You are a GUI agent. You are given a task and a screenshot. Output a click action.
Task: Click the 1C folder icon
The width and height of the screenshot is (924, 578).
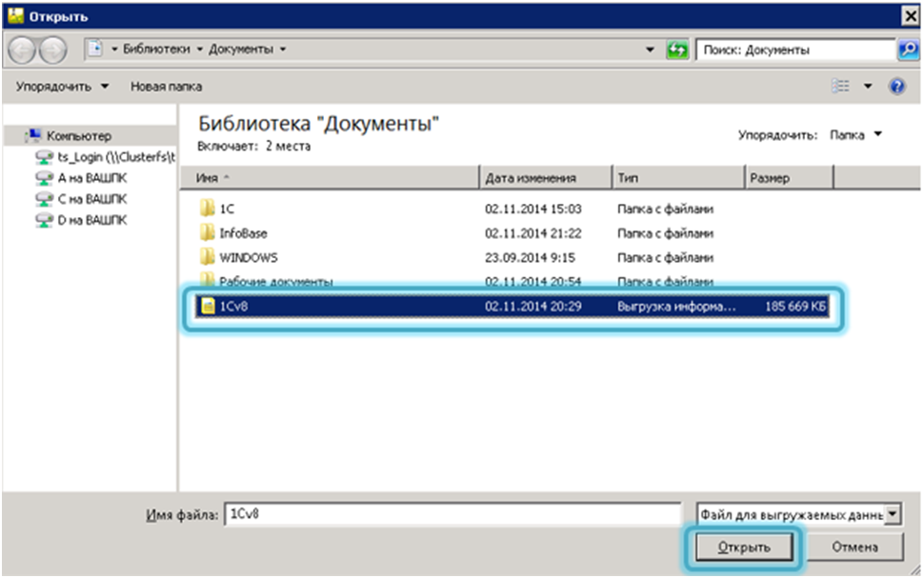tap(208, 209)
